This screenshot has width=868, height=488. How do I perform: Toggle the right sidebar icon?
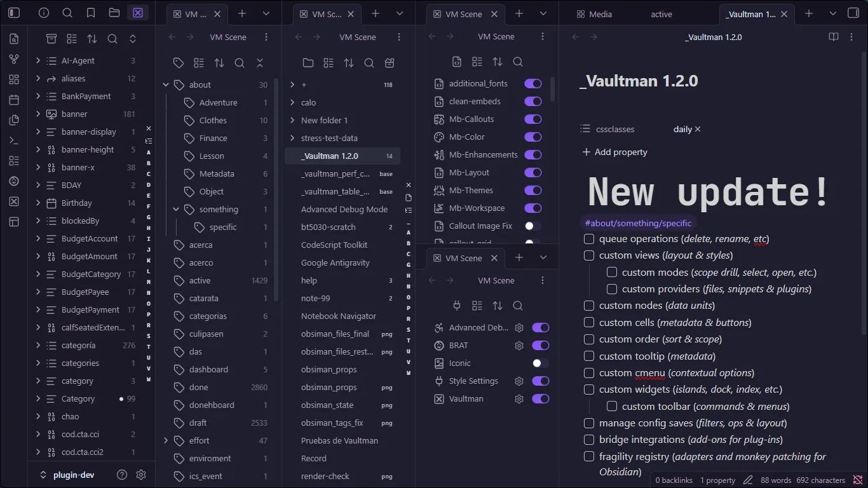(x=853, y=13)
